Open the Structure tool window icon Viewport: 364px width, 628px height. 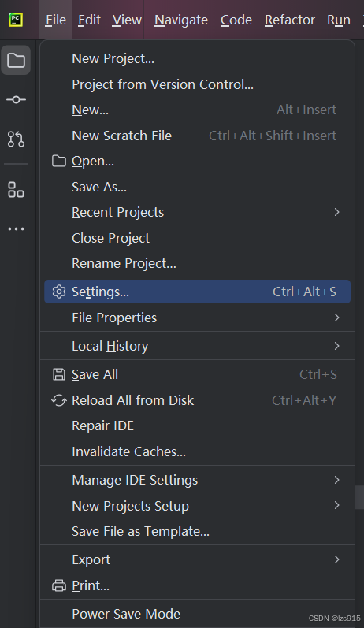tap(16, 189)
